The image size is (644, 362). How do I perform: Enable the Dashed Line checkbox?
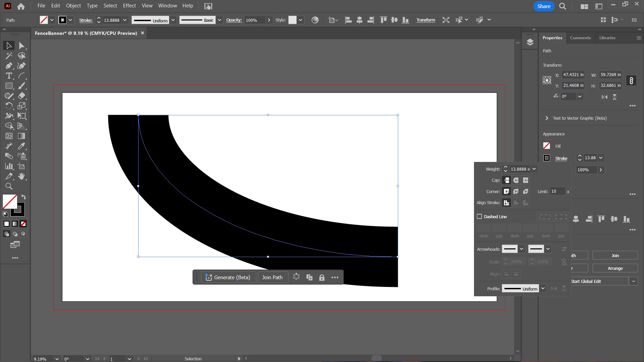point(479,217)
